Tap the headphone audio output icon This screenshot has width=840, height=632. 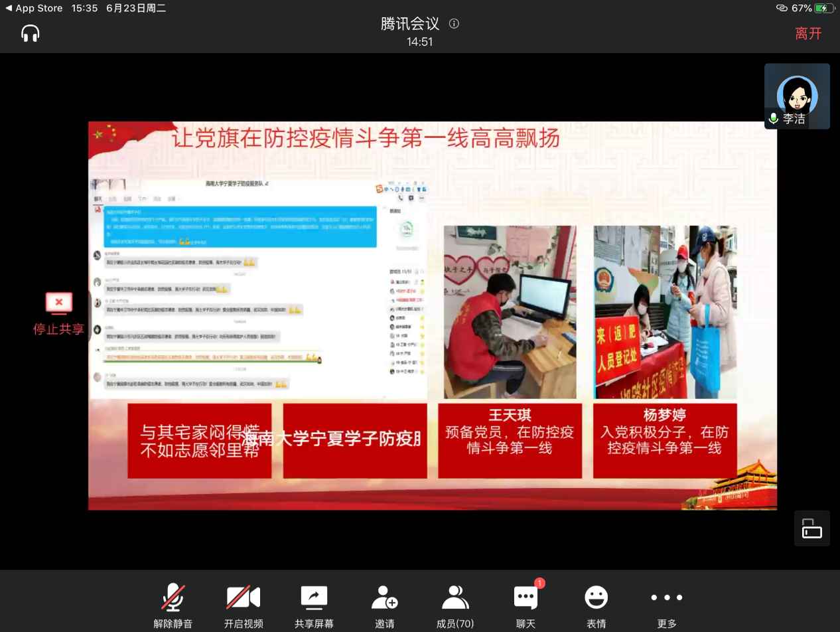[x=31, y=33]
